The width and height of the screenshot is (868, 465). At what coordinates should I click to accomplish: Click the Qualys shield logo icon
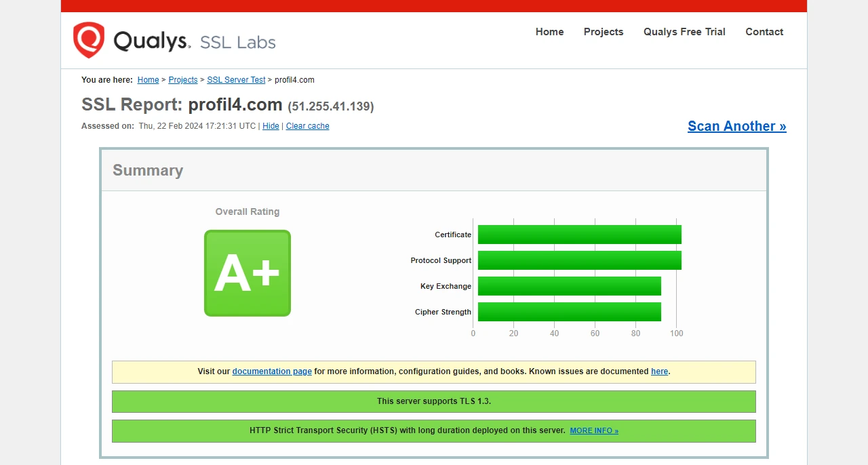(89, 40)
